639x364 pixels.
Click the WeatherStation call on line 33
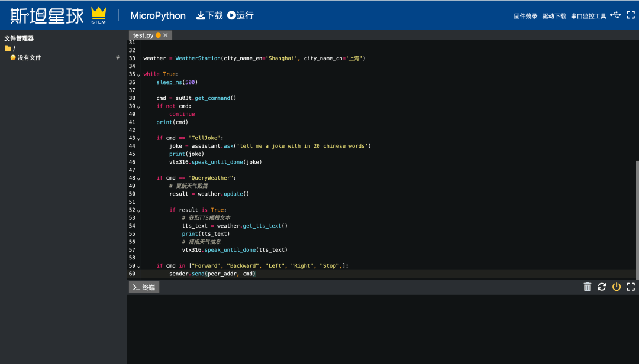270,58
